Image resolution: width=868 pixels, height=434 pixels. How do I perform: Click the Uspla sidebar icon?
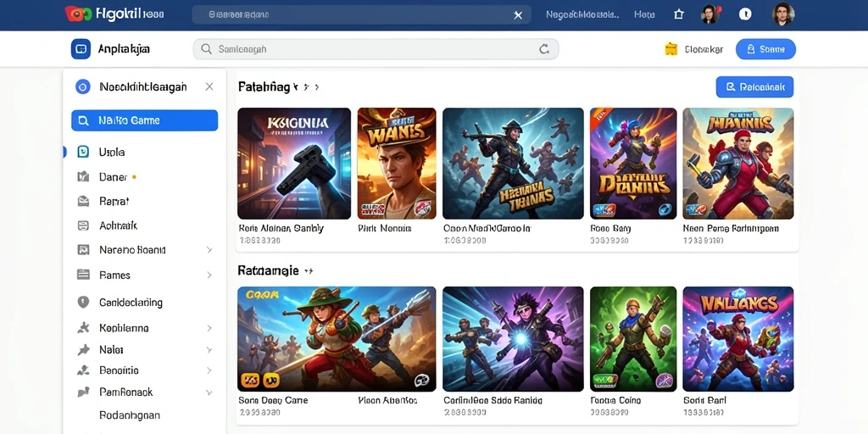83,152
